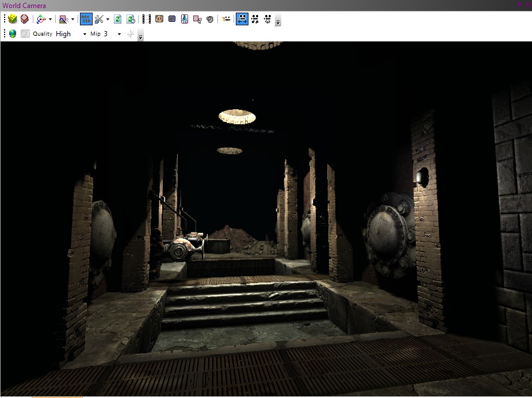Click the Quality label text
This screenshot has width=532, height=398.
pyautogui.click(x=43, y=33)
